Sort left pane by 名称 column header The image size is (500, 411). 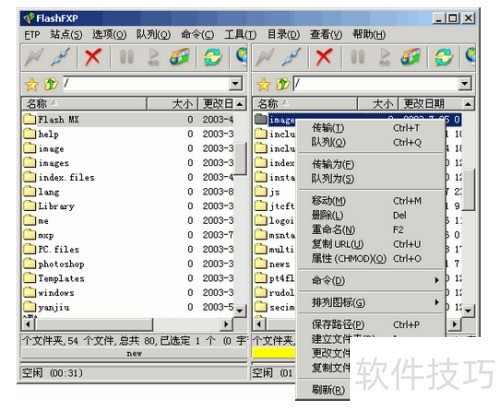(84, 104)
